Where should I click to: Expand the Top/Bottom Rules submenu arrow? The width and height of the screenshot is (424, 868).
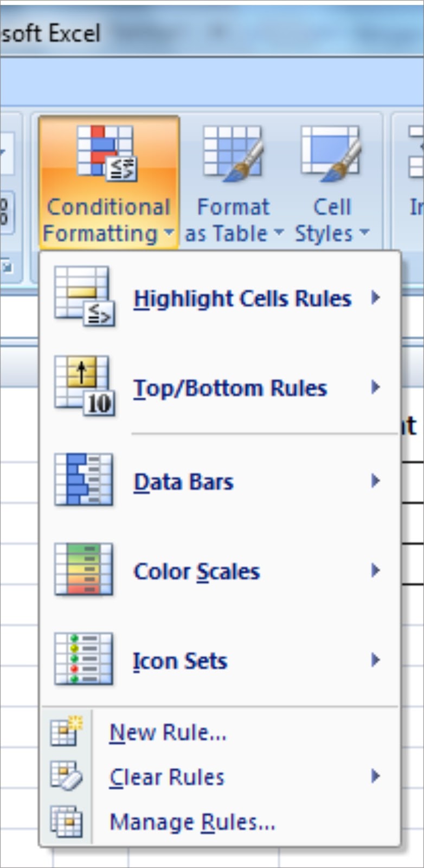[375, 387]
